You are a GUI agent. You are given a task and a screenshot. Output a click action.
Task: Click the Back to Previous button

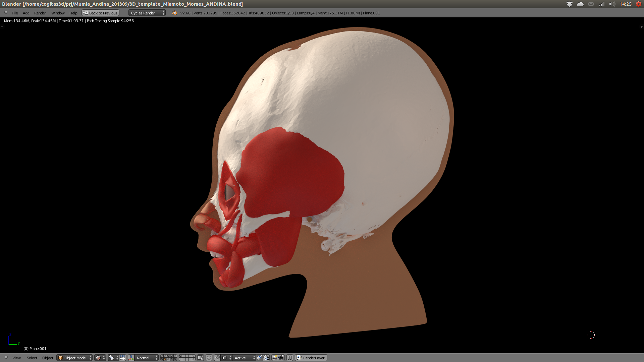[101, 13]
